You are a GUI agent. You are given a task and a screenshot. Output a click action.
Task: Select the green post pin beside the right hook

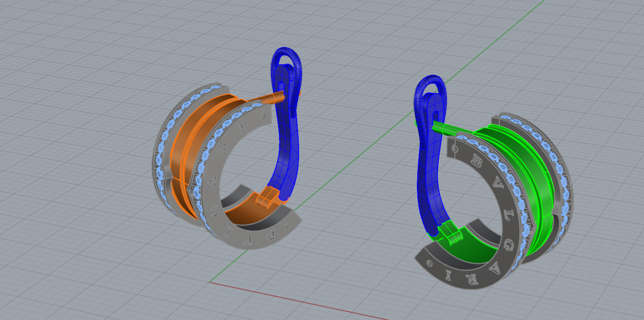452,128
